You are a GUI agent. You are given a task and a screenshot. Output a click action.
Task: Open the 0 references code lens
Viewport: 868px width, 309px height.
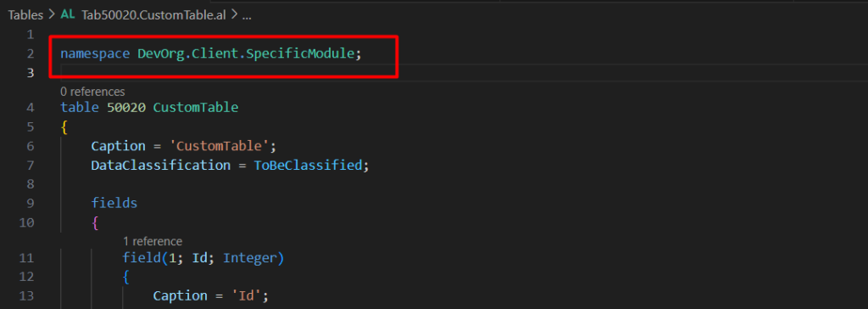click(x=92, y=92)
